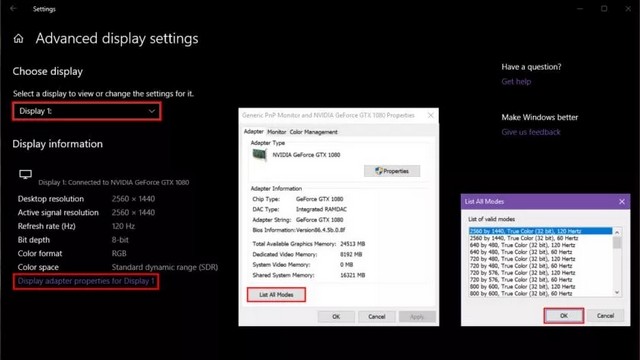The width and height of the screenshot is (640, 360).
Task: Follow the Get help link
Action: click(x=516, y=82)
